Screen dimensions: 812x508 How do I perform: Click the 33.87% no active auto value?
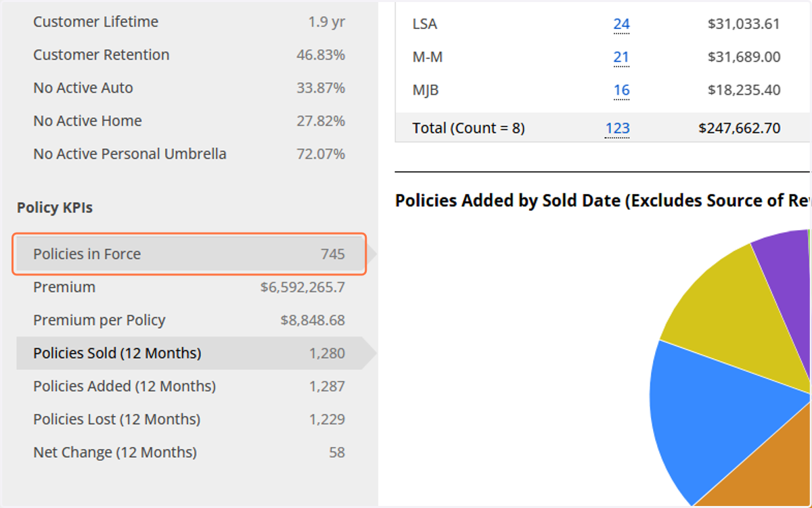pos(321,88)
